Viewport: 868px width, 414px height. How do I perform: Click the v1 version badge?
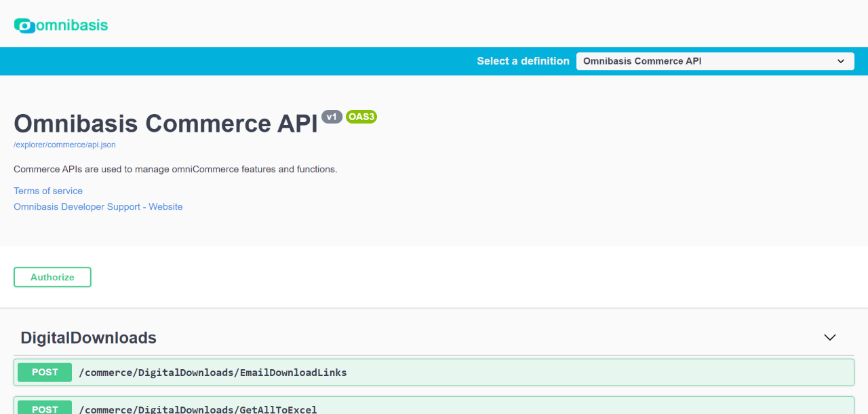(332, 117)
